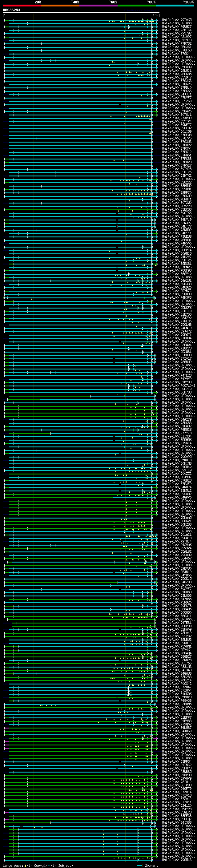Click subject name UniRef100_P21260

177,101
